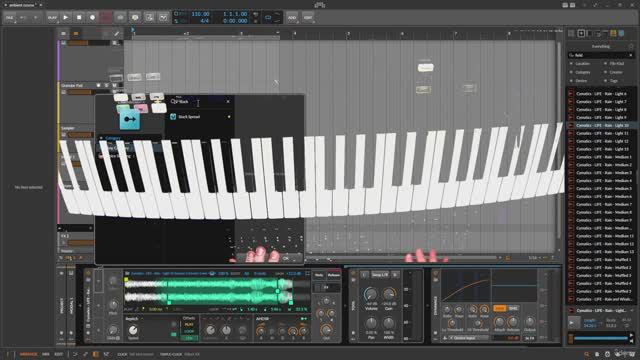Click the Sampler waveform display

216,291
